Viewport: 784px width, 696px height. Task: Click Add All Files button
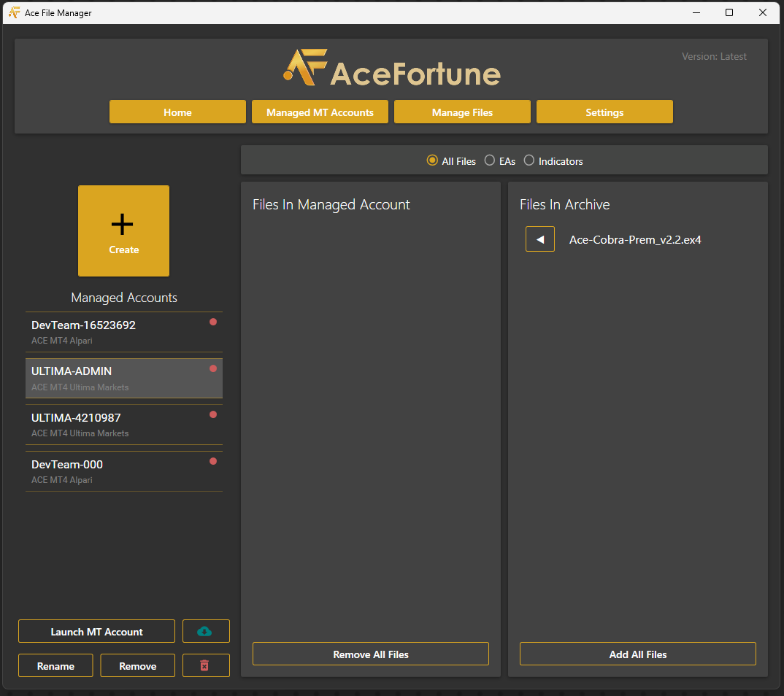click(637, 654)
